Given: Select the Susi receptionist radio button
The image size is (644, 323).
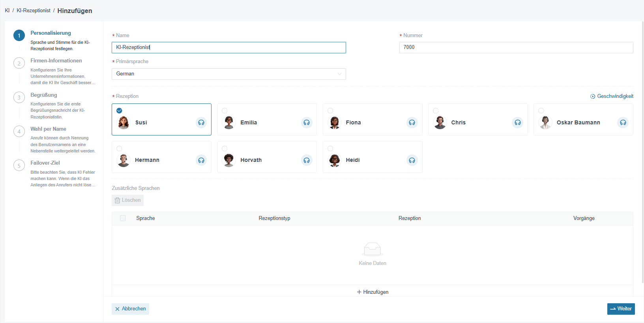Looking at the screenshot, I should point(119,111).
